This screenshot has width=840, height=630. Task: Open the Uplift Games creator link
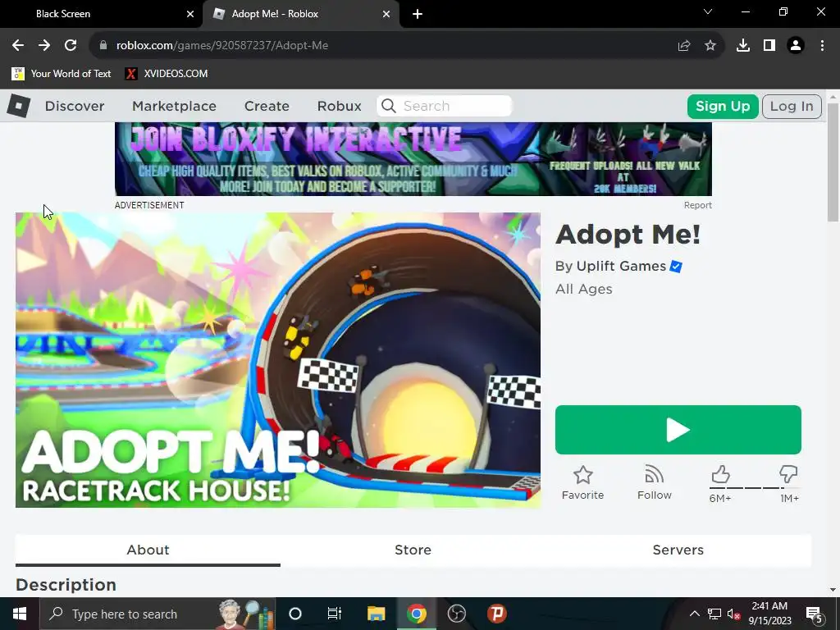coord(621,267)
